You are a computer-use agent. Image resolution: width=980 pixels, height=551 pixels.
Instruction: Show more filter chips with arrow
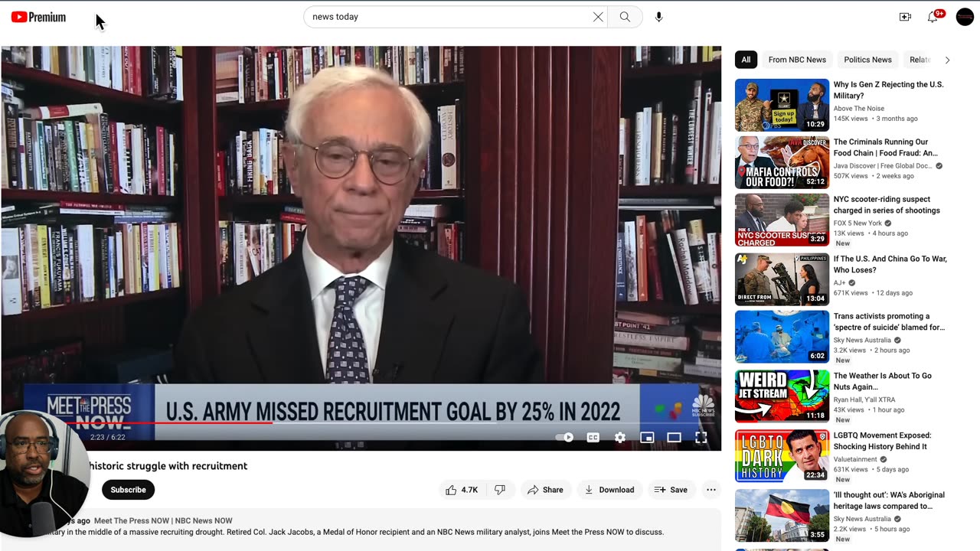click(947, 60)
